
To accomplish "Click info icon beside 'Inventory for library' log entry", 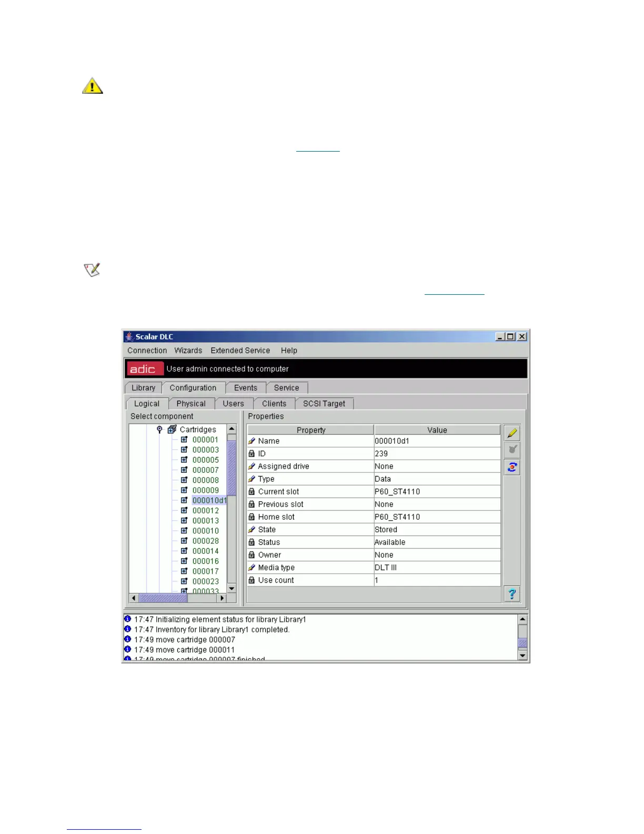I will pos(127,629).
